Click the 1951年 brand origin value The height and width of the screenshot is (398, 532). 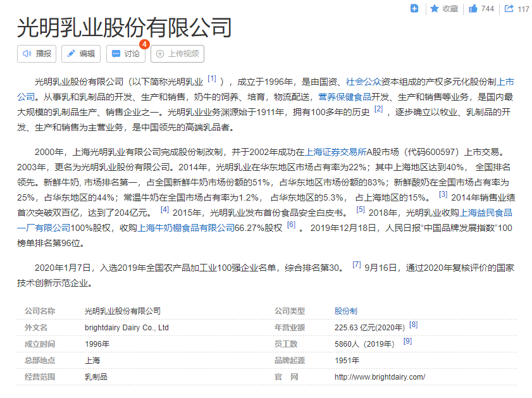coord(347,360)
